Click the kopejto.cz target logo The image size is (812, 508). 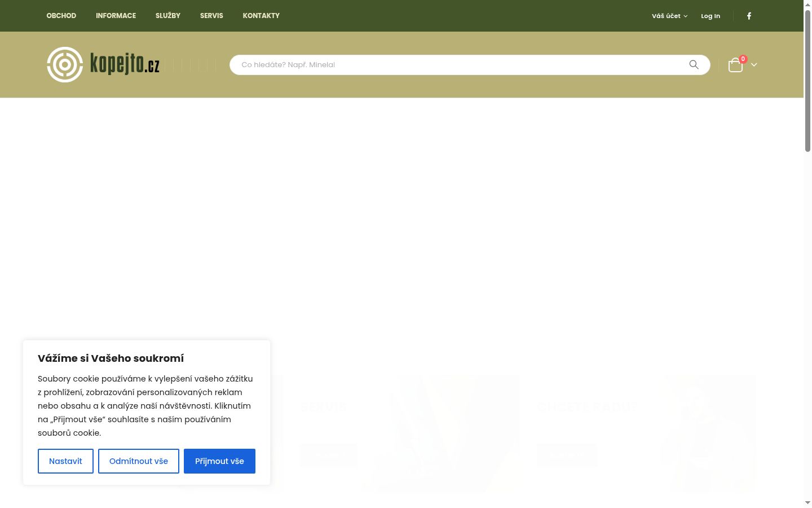[103, 64]
